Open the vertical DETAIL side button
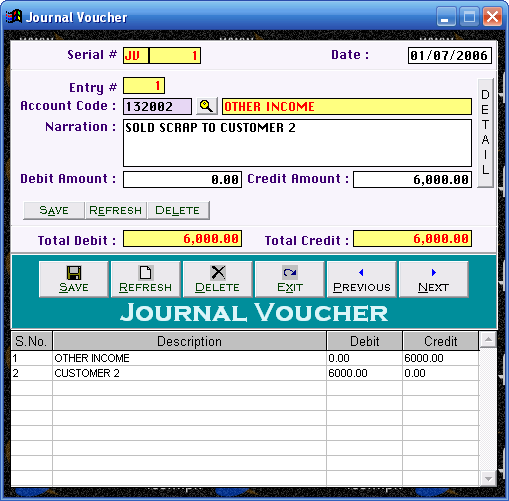Viewport: 509px width, 501px height. [485, 133]
